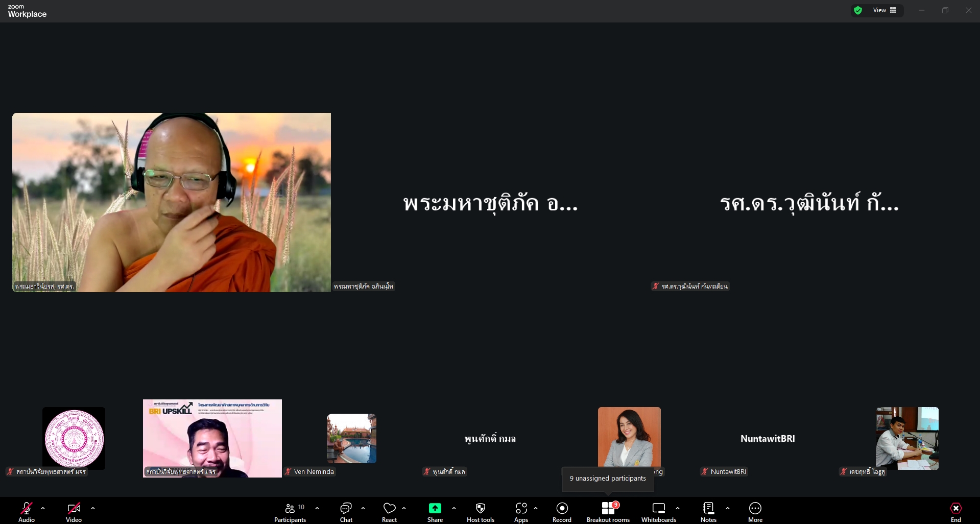The image size is (980, 524).
Task: Open the More options menu
Action: 755,511
